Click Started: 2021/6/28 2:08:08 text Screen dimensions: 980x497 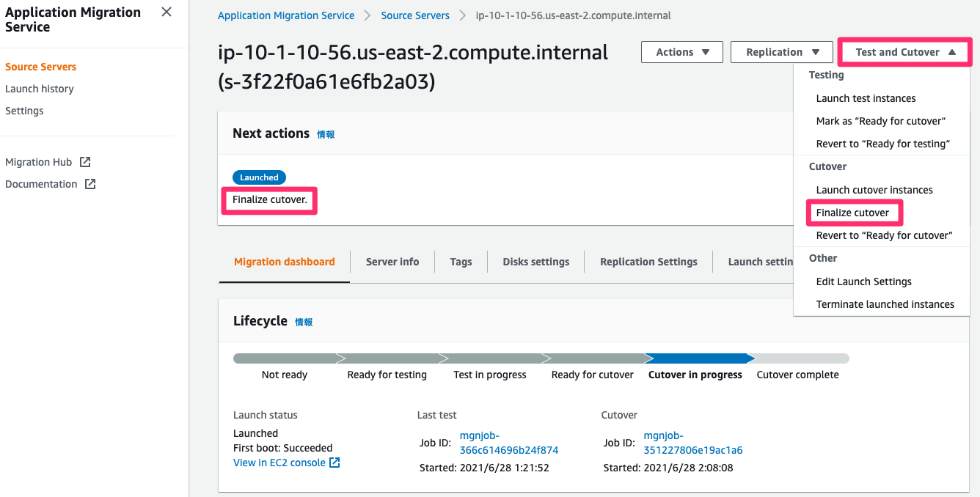(668, 468)
